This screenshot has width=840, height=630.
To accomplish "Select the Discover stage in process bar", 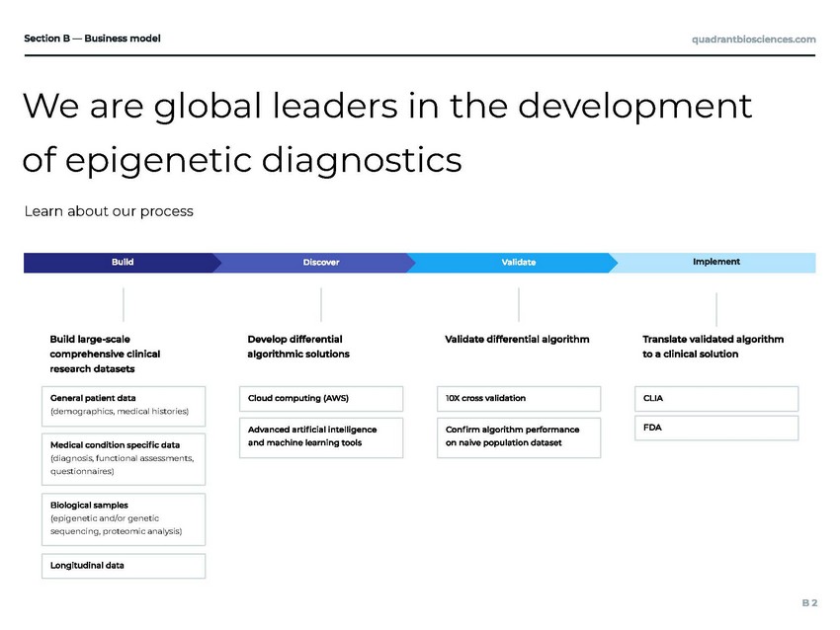I will click(x=320, y=263).
